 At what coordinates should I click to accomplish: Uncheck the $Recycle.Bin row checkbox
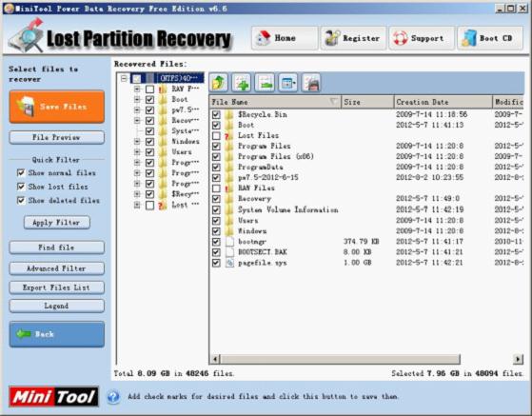[x=216, y=114]
